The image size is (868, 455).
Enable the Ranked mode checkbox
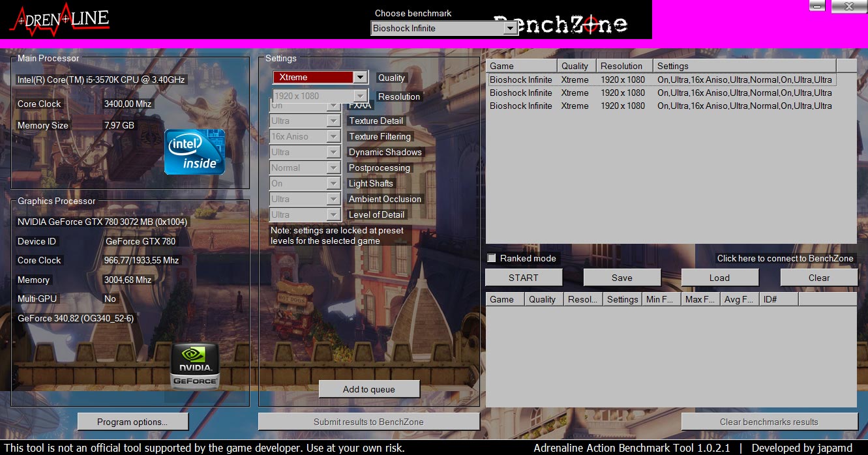point(492,258)
